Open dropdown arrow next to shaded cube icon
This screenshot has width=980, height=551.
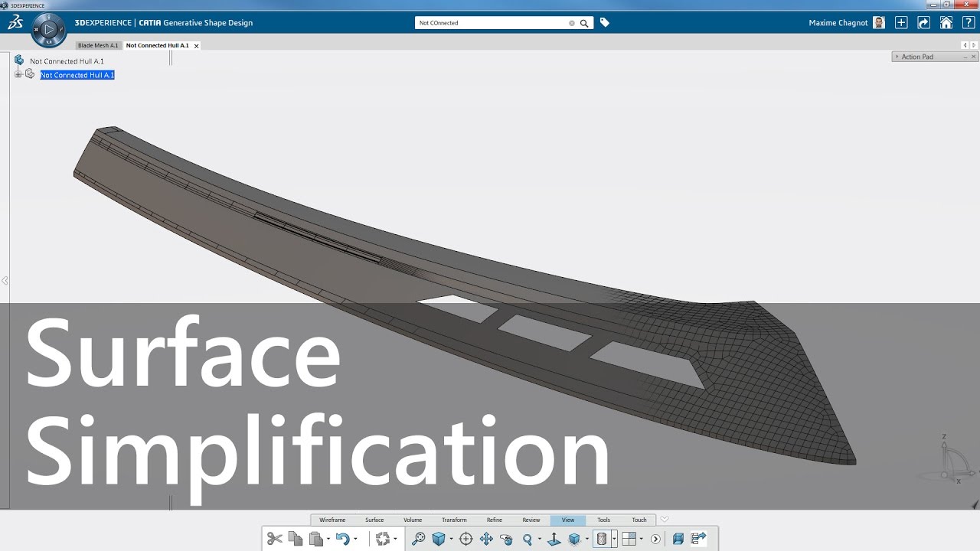[586, 539]
